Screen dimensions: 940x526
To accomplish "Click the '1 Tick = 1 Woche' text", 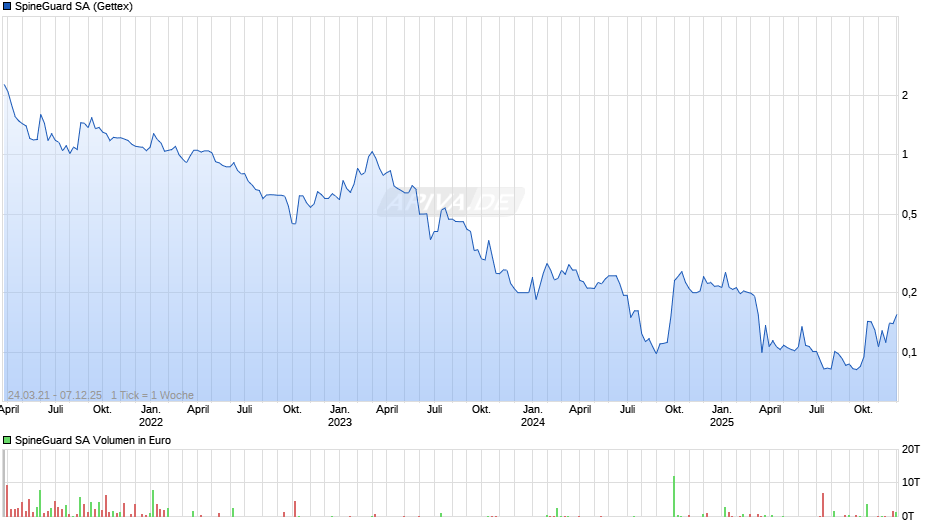I will (152, 395).
